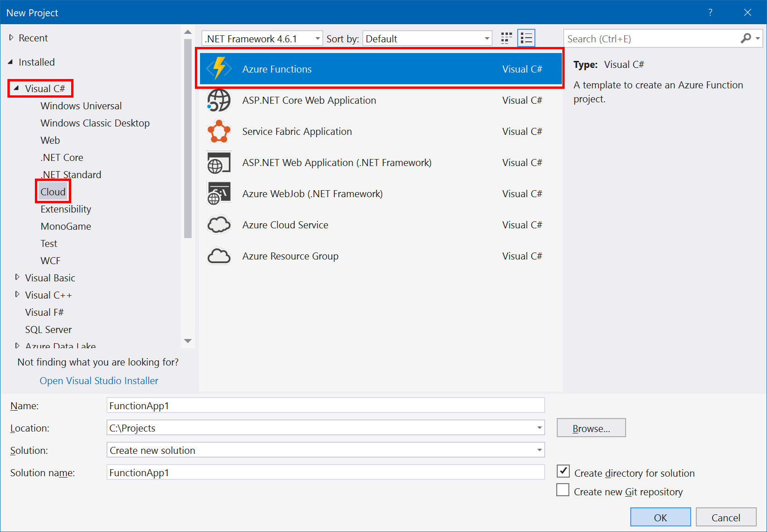Viewport: 767px width, 532px height.
Task: Collapse the Visual C# tree node
Action: [x=17, y=88]
